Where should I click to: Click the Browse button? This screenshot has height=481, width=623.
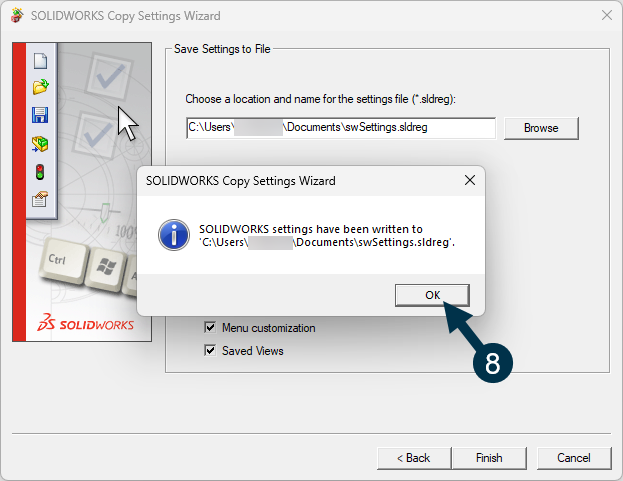541,128
